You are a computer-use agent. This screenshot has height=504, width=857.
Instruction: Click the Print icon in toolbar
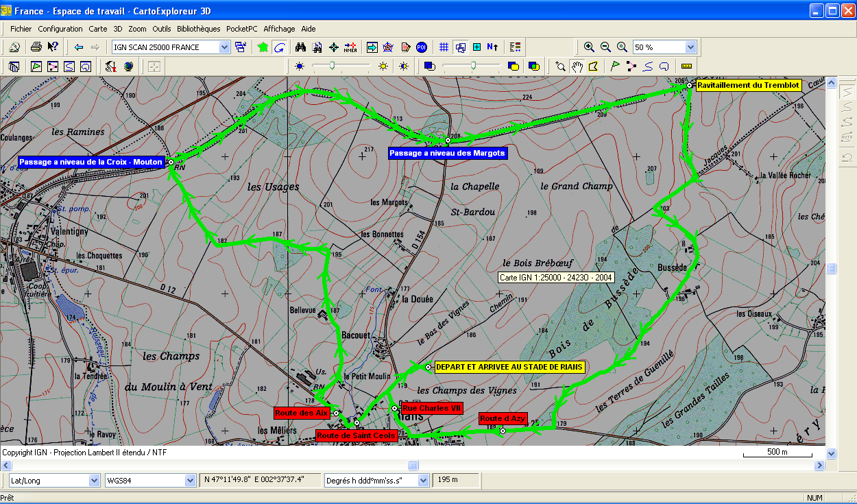pos(36,47)
